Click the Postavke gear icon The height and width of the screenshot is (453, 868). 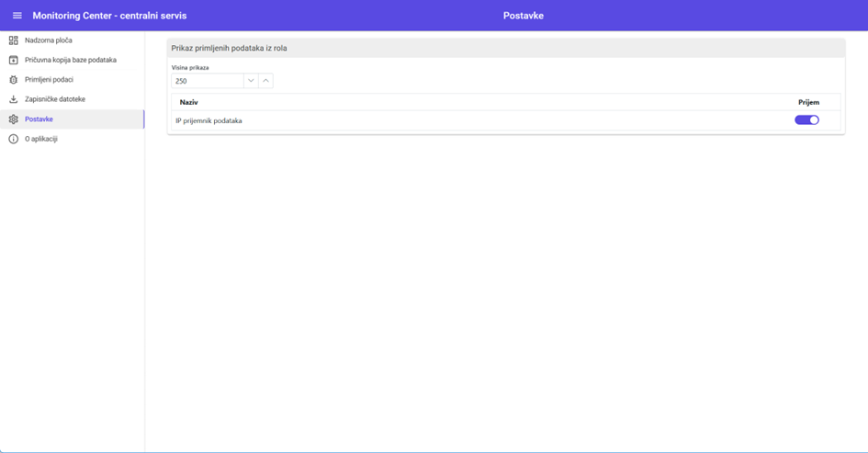[x=13, y=119]
